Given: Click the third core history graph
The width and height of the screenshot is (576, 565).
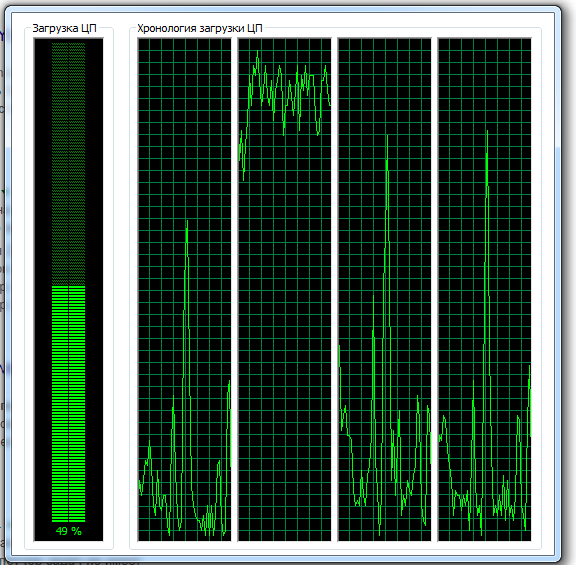Looking at the screenshot, I should pos(385,289).
